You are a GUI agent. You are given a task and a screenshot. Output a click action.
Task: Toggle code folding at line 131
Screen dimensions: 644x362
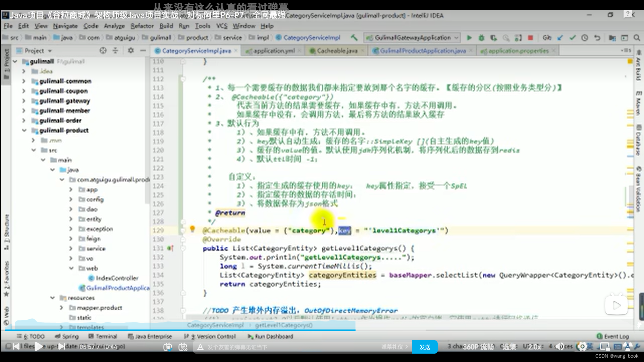click(x=183, y=248)
